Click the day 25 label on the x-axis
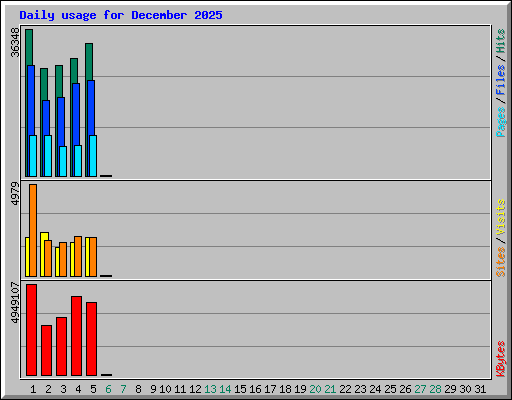Viewport: 512px width, 400px height. [x=390, y=389]
